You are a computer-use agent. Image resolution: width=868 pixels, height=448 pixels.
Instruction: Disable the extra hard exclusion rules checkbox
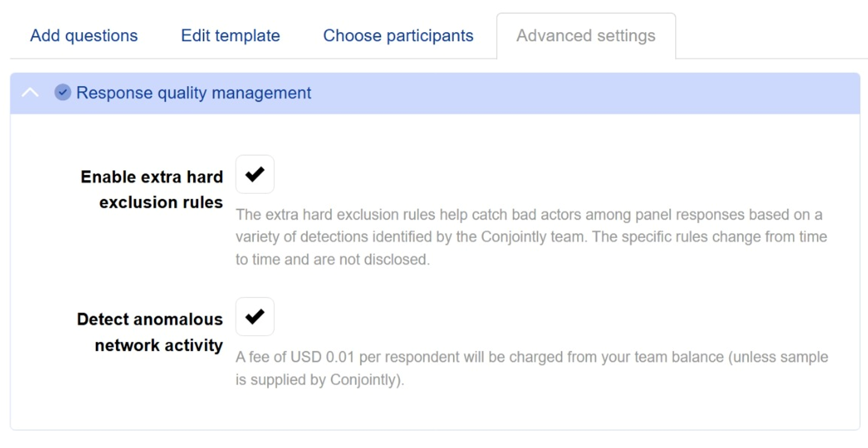[x=255, y=174]
